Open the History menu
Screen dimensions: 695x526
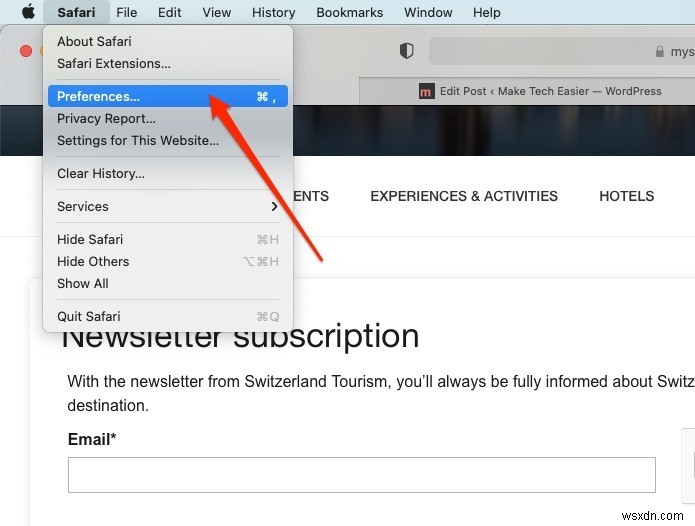tap(273, 12)
